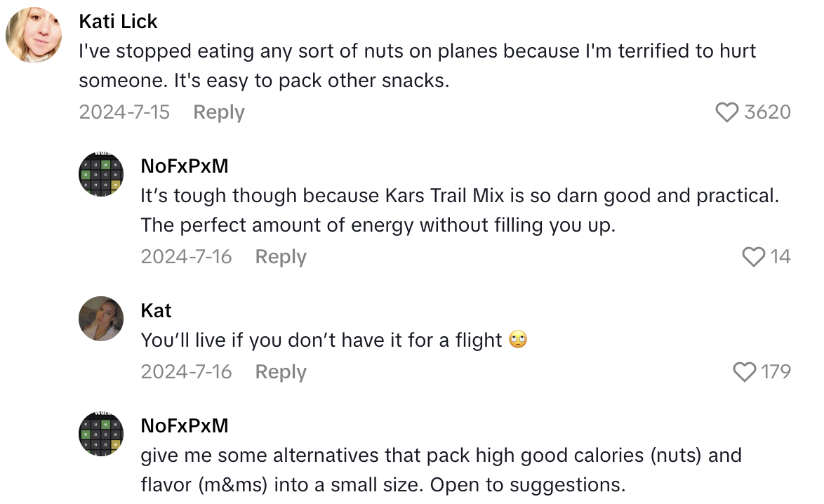Click the 14 like count

(x=780, y=257)
